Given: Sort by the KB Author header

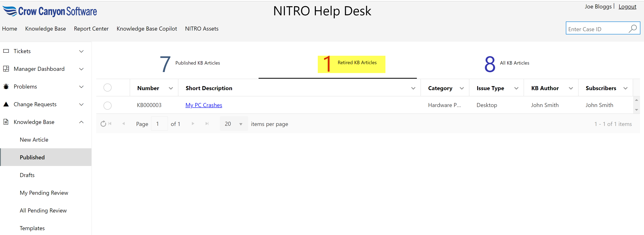Looking at the screenshot, I should click(x=545, y=88).
